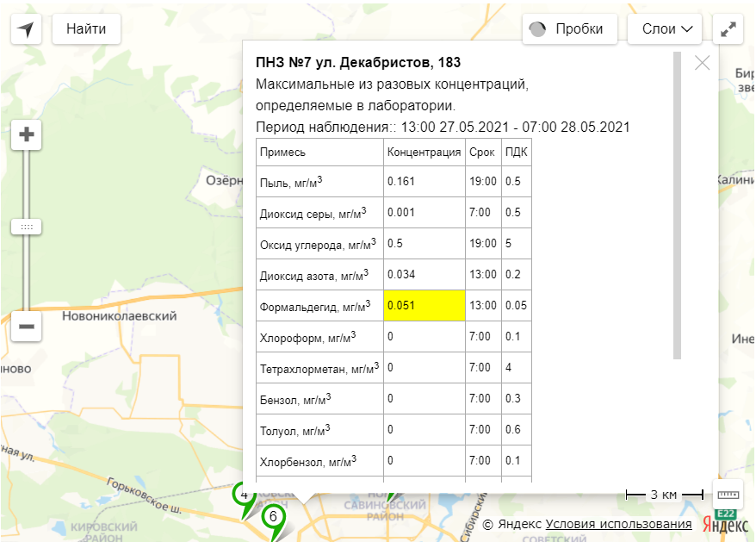The image size is (756, 542).
Task: Click the zoom slider handle
Action: [27, 227]
